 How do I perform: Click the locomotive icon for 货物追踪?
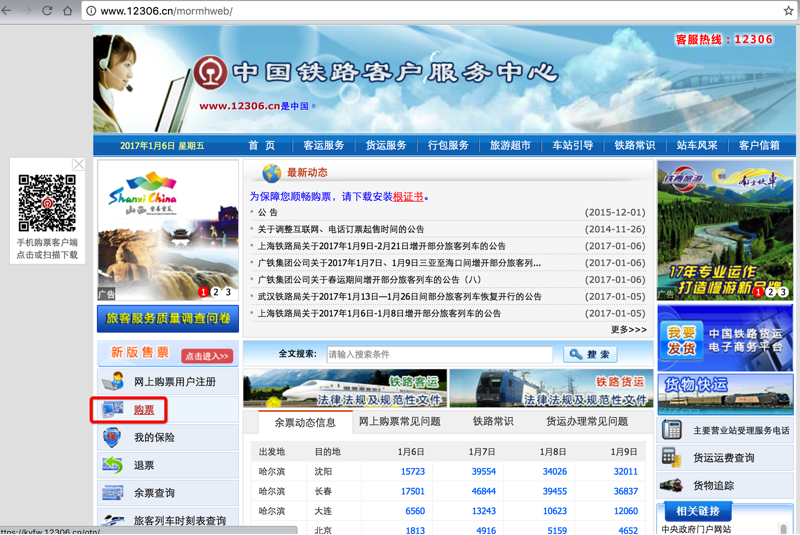[x=671, y=485]
